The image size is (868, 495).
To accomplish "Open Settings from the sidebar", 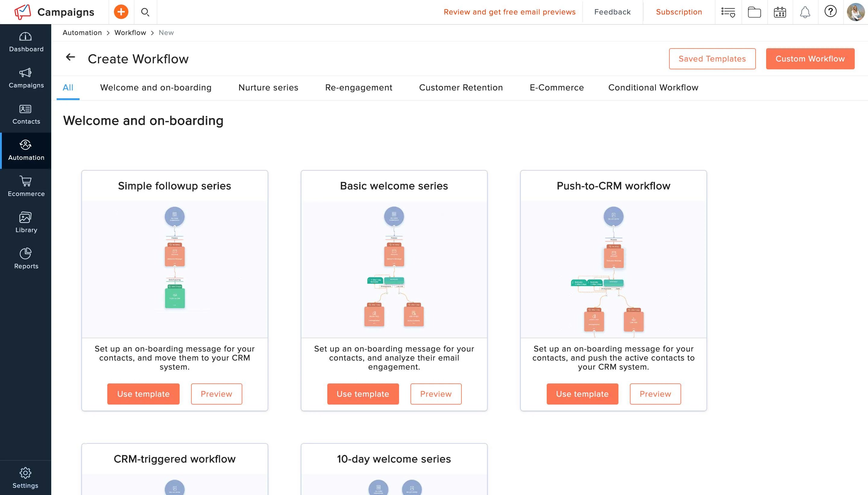I will tap(26, 477).
